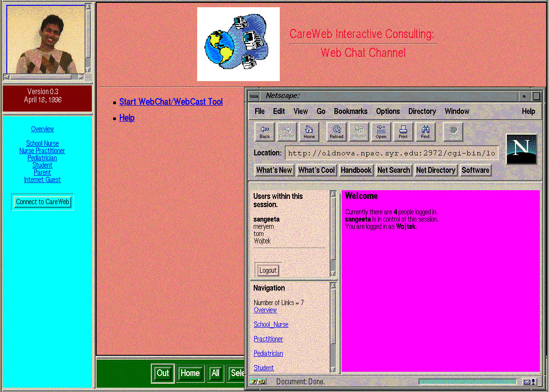This screenshot has width=549, height=392.
Task: Open the Edit menu
Action: point(279,111)
